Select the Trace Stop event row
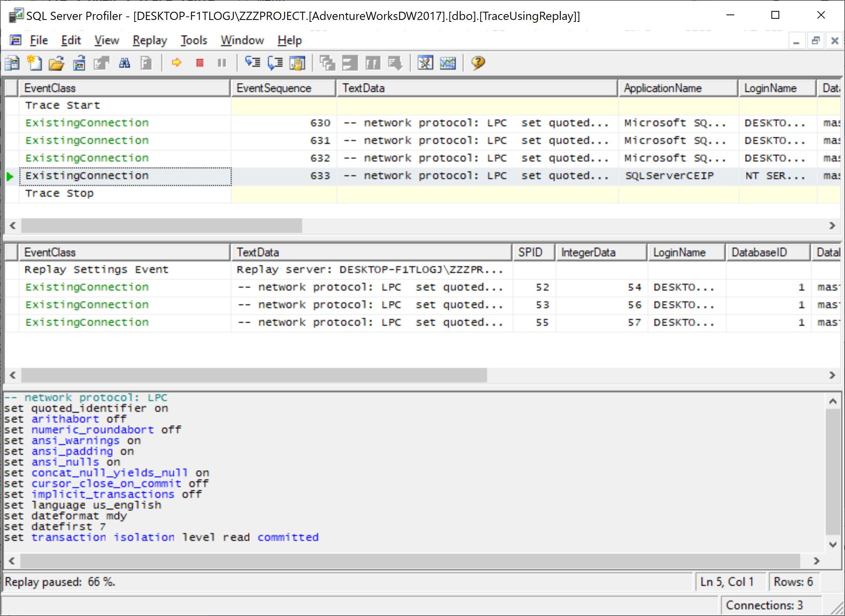Screen dimensions: 845x616 (x=59, y=194)
